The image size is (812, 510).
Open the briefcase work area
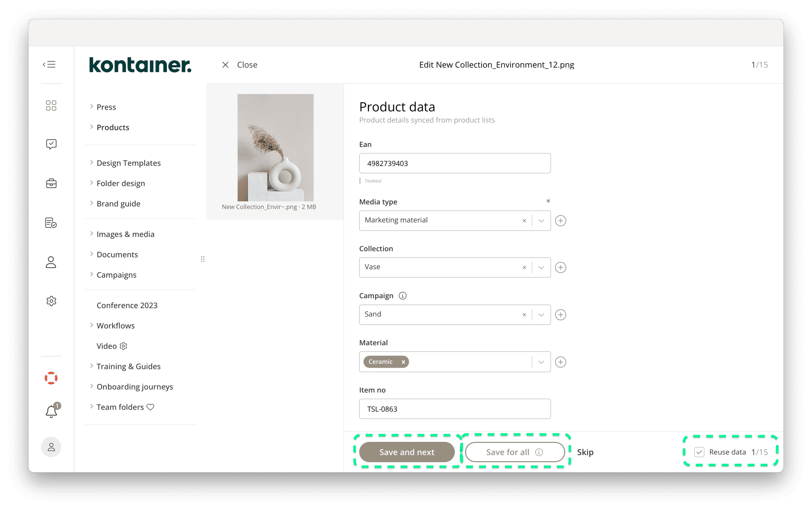pyautogui.click(x=51, y=184)
